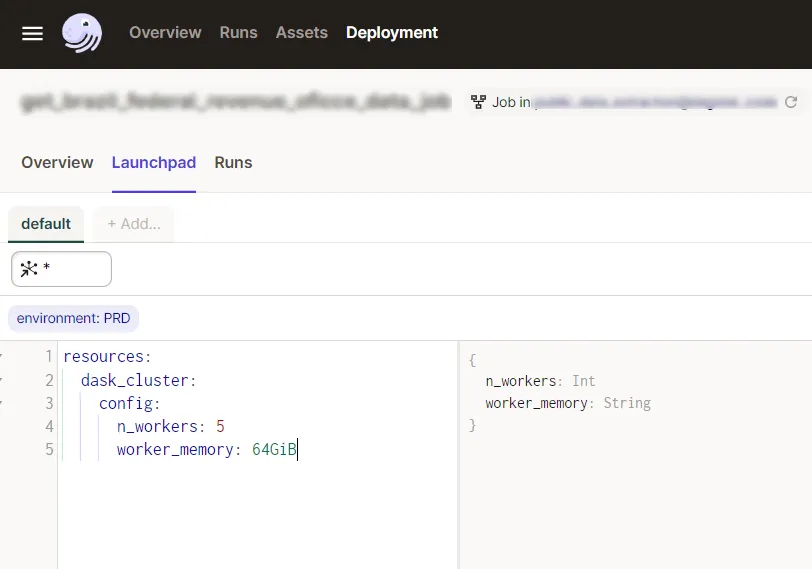This screenshot has width=812, height=569.
Task: Open Runs in the top navigation bar
Action: coord(238,33)
